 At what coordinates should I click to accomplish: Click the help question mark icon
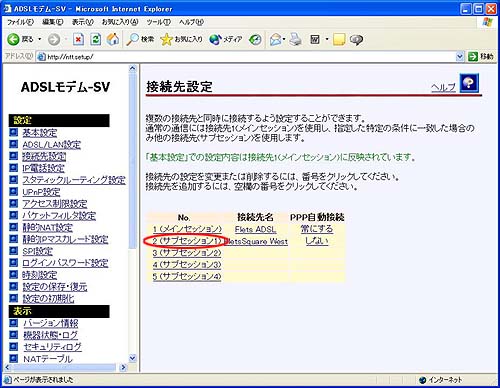point(469,83)
